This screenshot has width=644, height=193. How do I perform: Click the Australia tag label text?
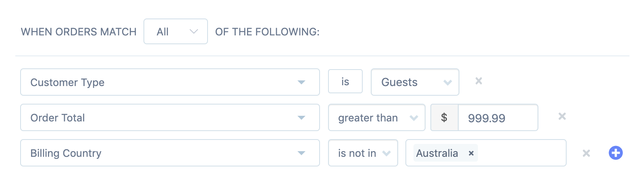(437, 153)
